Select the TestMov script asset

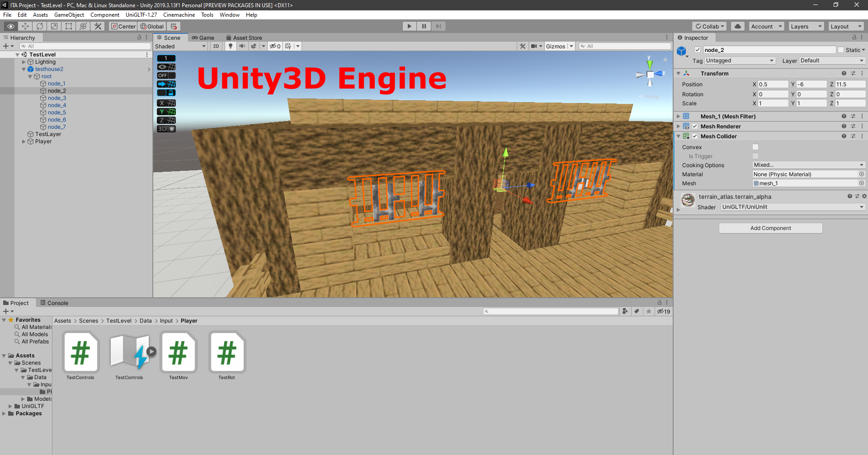[179, 356]
